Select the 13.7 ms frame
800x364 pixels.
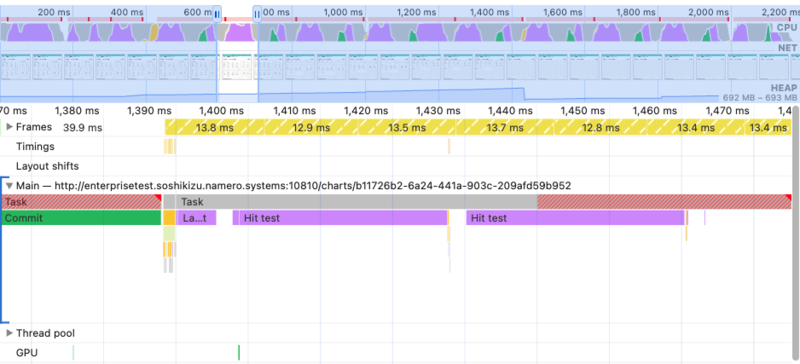(x=505, y=128)
